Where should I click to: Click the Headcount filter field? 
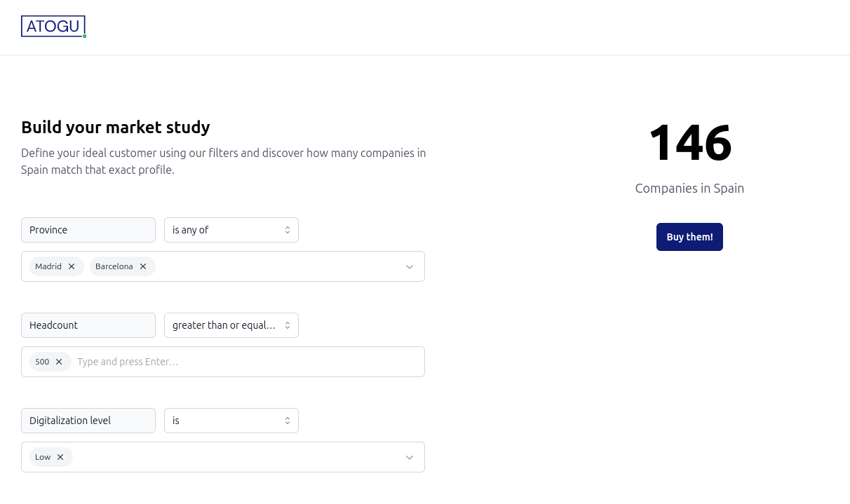(88, 325)
